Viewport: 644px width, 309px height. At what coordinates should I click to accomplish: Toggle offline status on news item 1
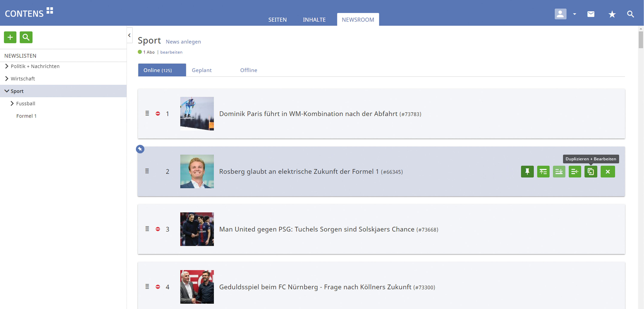click(x=158, y=114)
